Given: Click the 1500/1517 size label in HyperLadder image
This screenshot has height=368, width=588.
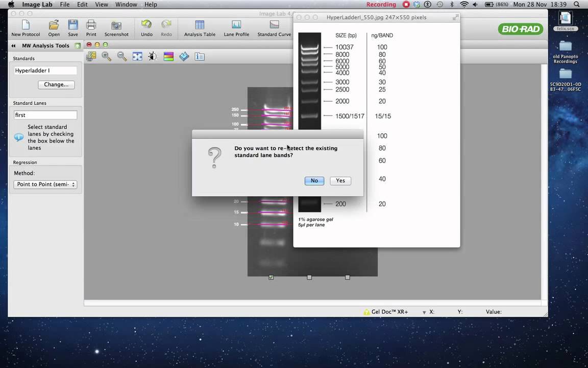Looking at the screenshot, I should point(350,116).
